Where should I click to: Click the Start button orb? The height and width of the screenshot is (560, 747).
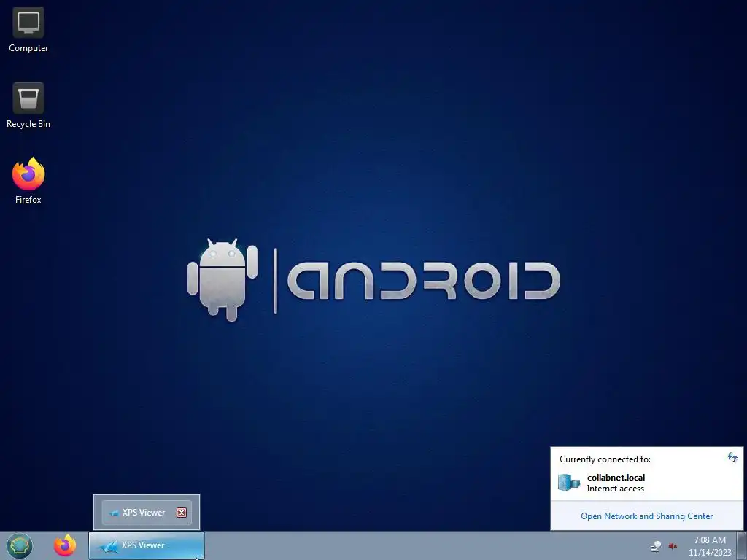(20, 545)
